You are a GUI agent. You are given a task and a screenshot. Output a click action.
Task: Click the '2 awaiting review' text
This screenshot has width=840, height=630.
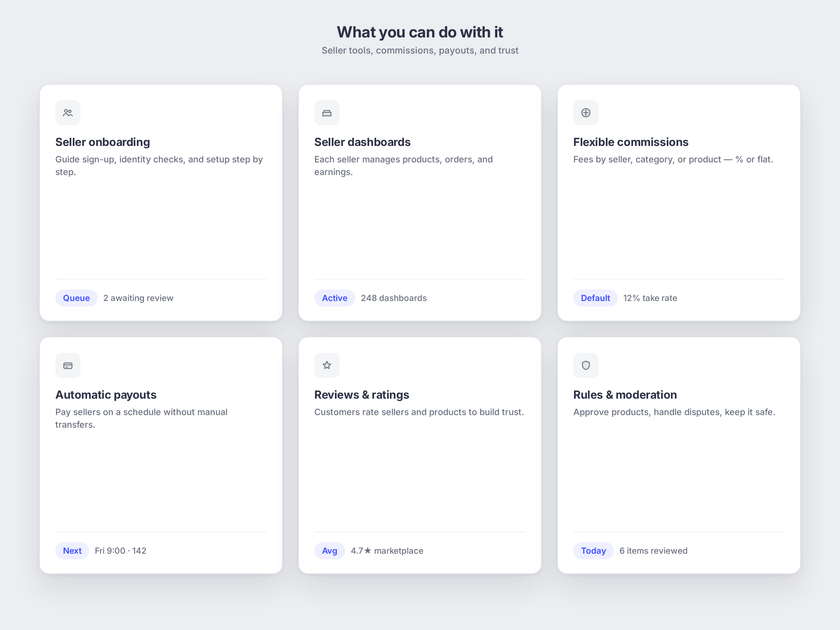click(x=138, y=298)
